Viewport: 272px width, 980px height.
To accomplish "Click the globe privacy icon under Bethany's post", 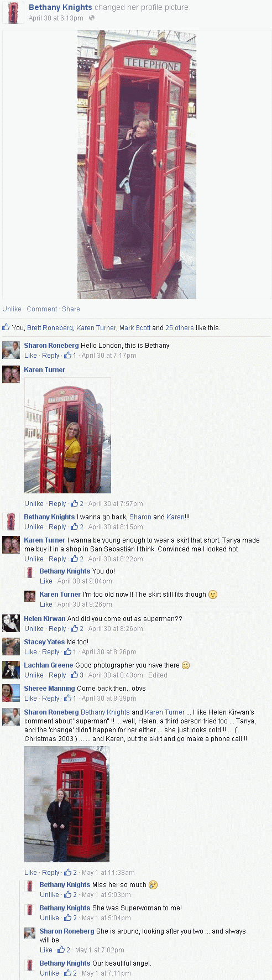I will pos(92,18).
